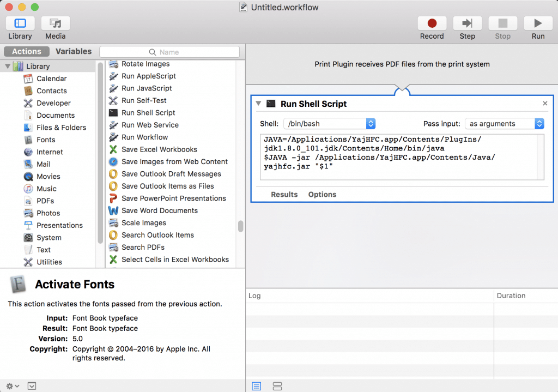Select the Save Word Documents action

click(x=160, y=210)
